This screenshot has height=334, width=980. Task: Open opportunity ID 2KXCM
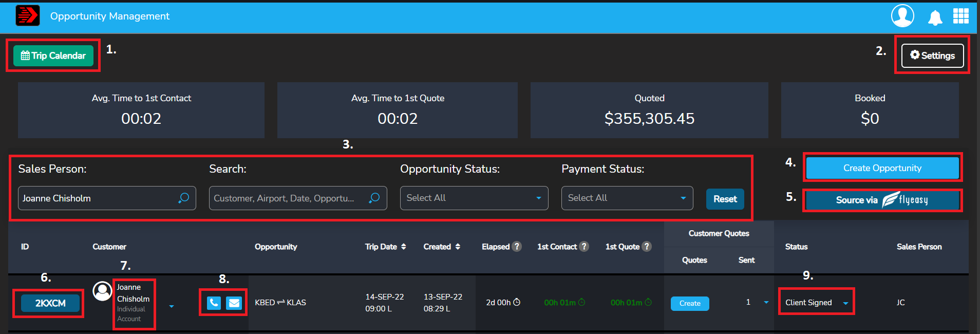click(x=50, y=303)
